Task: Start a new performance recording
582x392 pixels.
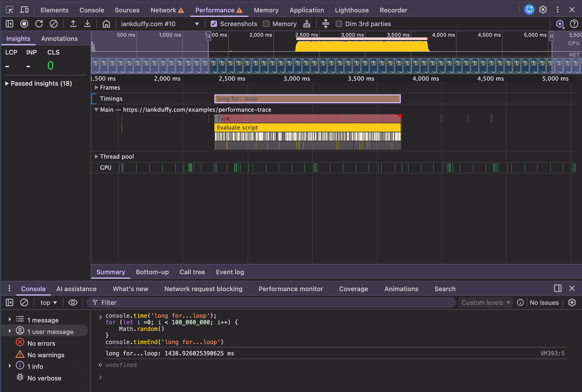Action: point(24,24)
